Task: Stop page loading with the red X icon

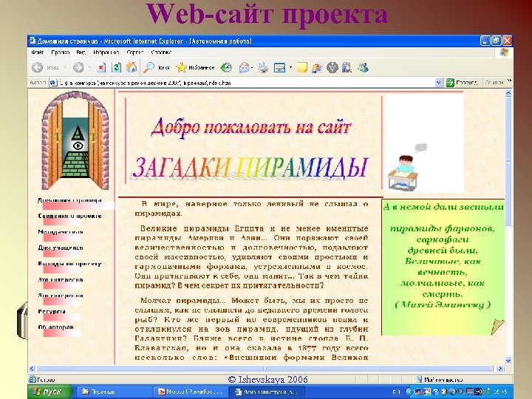Action: coord(100,67)
